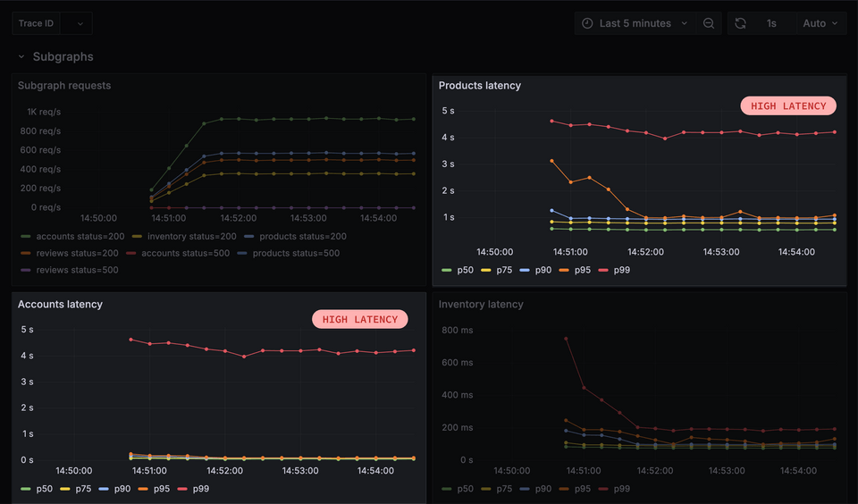This screenshot has width=858, height=504.
Task: Click 14:51:00 axis label in Subgraph requests
Action: 169,218
